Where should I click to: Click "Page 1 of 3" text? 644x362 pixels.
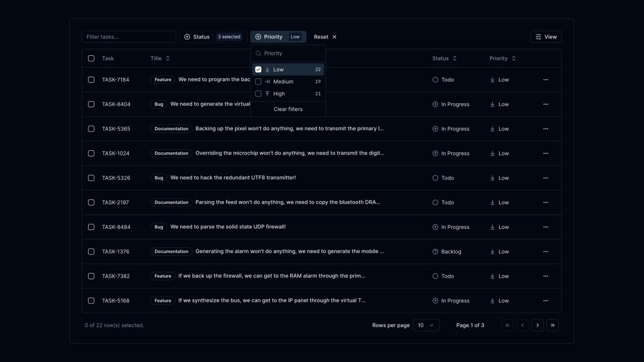tap(470, 325)
